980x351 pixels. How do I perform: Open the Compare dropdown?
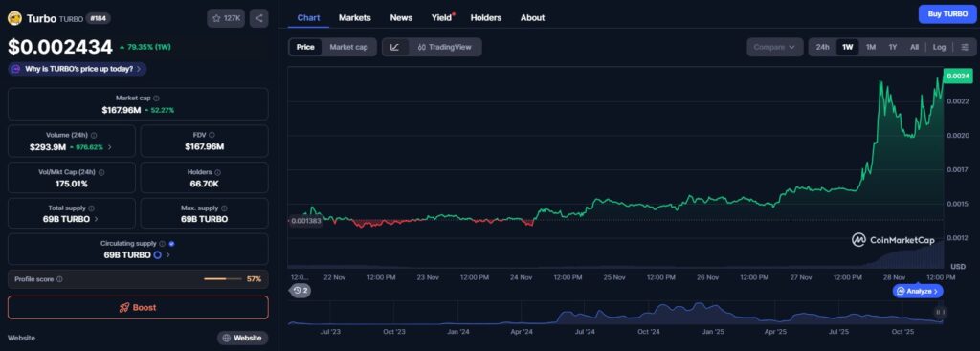pyautogui.click(x=775, y=47)
